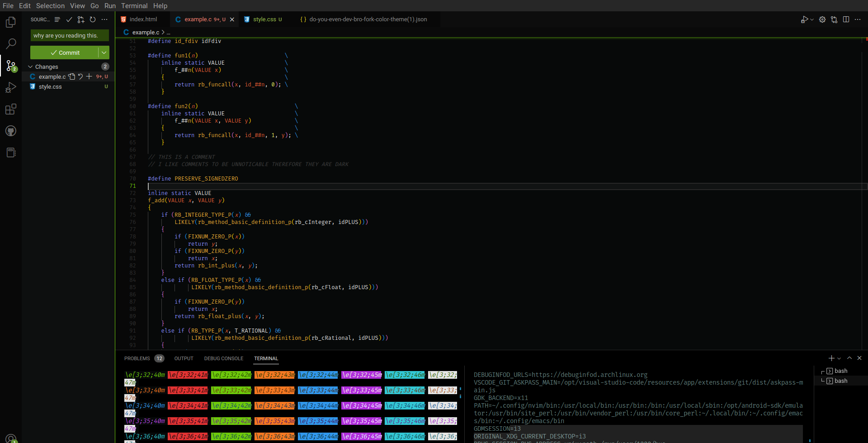Switch to the OUTPUT panel tab
The image size is (868, 443).
pyautogui.click(x=184, y=358)
